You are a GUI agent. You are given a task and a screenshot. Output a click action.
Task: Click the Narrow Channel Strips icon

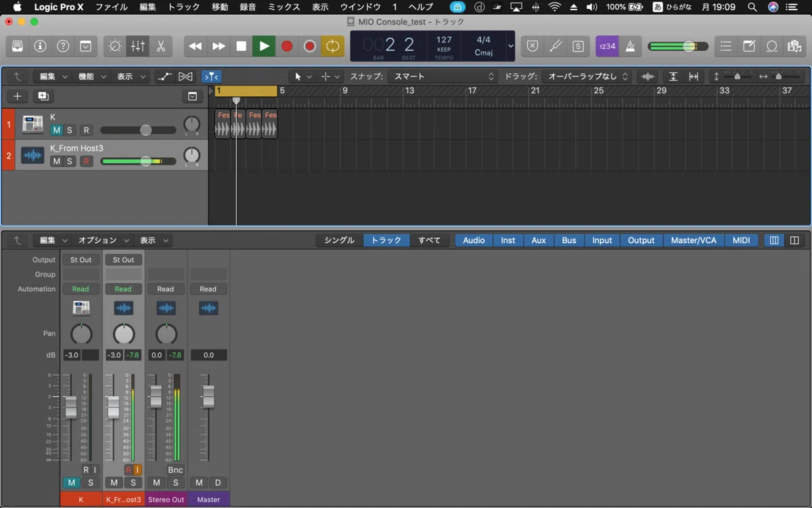pos(774,240)
